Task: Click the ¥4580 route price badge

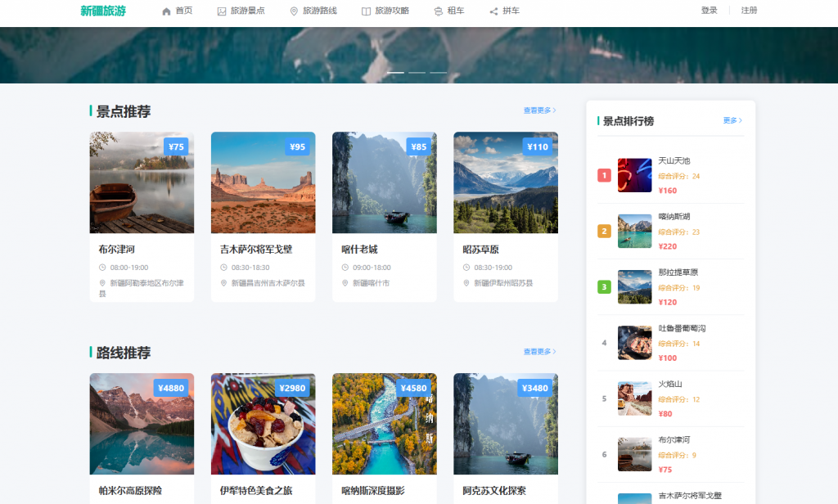Action: click(x=413, y=388)
